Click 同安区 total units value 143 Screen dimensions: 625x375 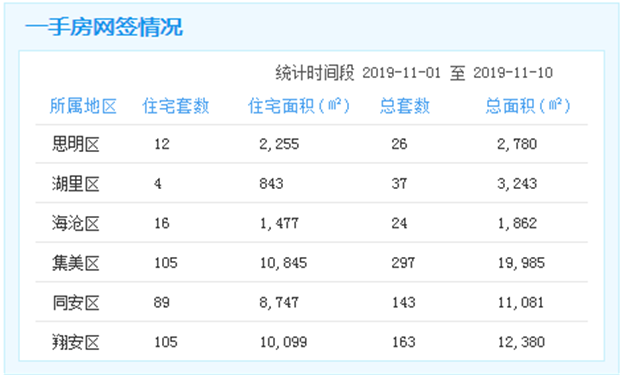click(x=403, y=302)
